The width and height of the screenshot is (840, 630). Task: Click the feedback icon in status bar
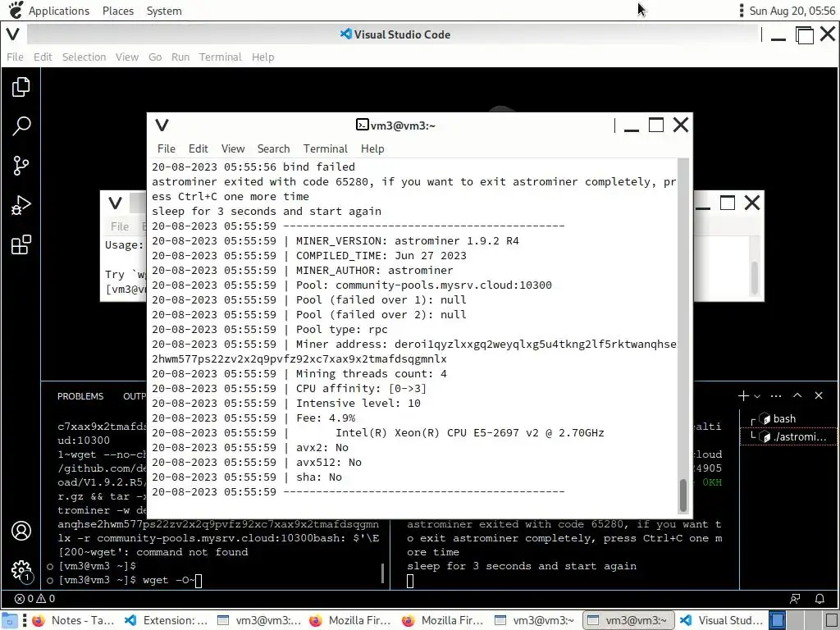[x=795, y=598]
